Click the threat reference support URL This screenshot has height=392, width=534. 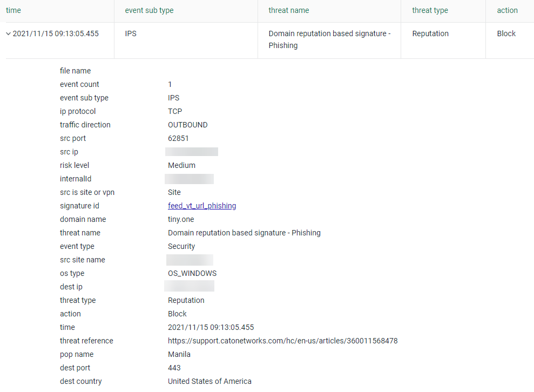283,341
